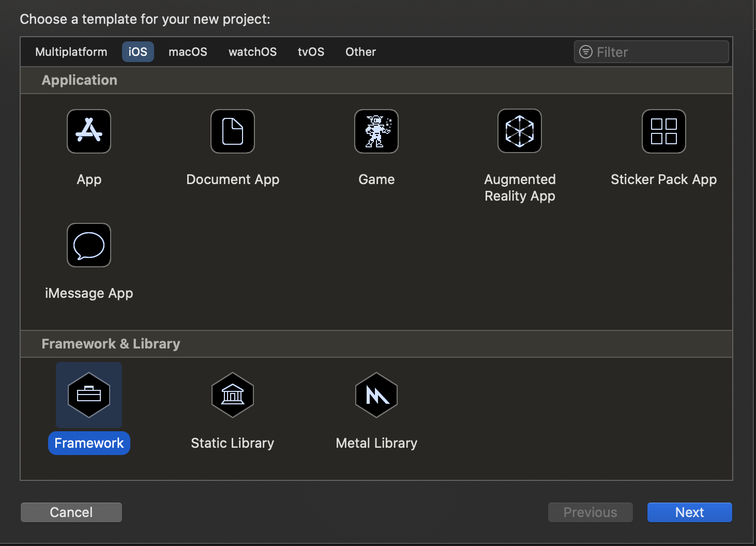Image resolution: width=756 pixels, height=546 pixels.
Task: Click the Next button
Action: 689,512
